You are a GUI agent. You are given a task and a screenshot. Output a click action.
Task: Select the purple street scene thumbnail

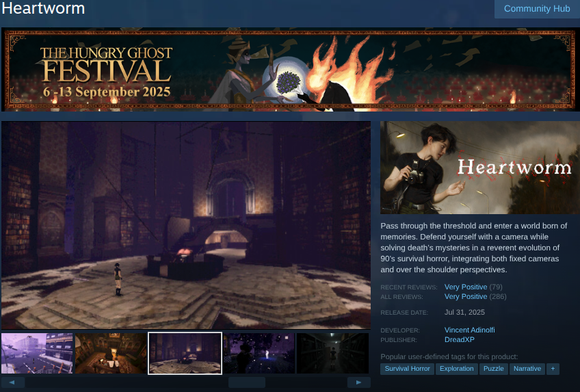tap(37, 353)
